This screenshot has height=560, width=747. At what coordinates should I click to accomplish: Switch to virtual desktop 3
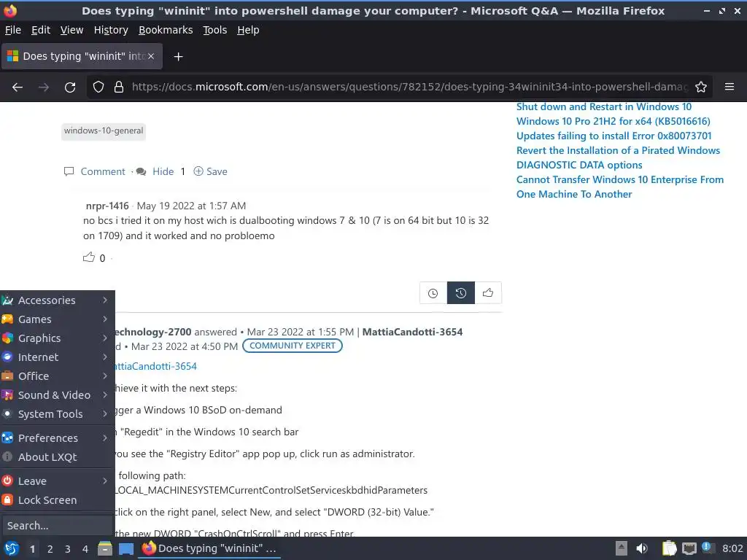pyautogui.click(x=68, y=549)
